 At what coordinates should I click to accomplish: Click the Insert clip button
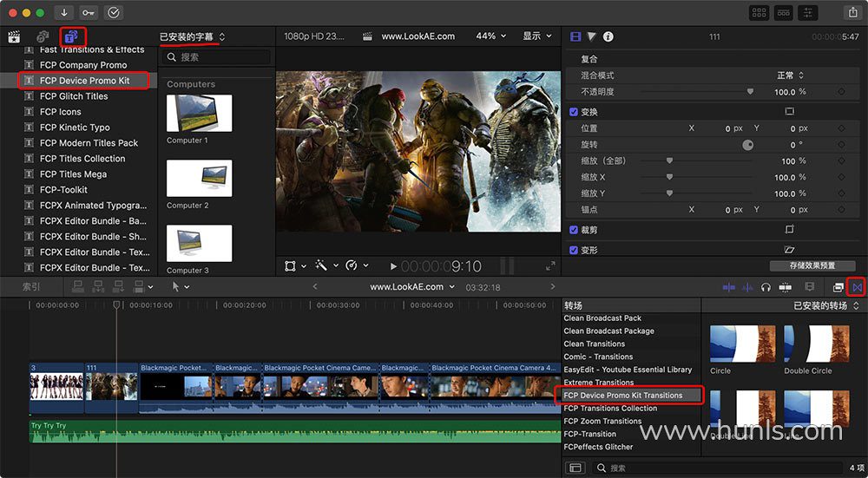click(99, 286)
